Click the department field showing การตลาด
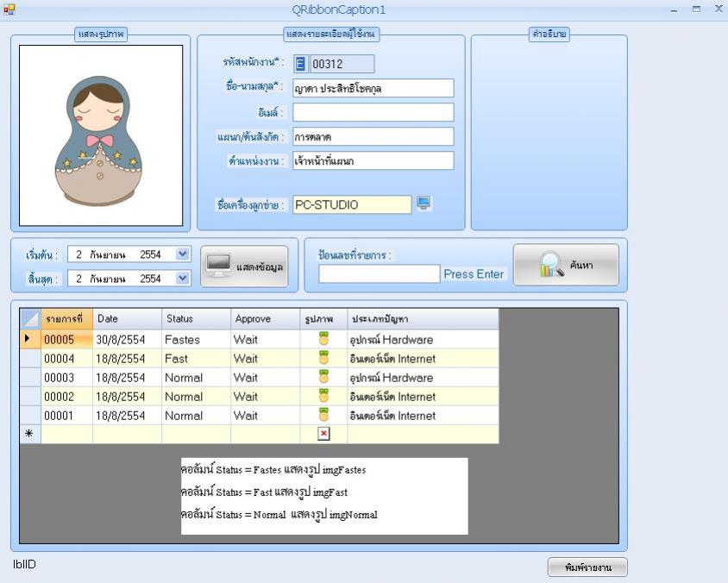 [373, 136]
